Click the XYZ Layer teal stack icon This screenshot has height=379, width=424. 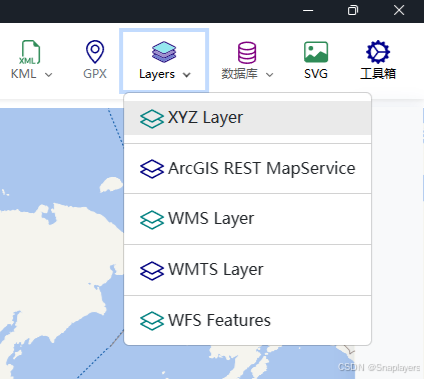pos(152,119)
